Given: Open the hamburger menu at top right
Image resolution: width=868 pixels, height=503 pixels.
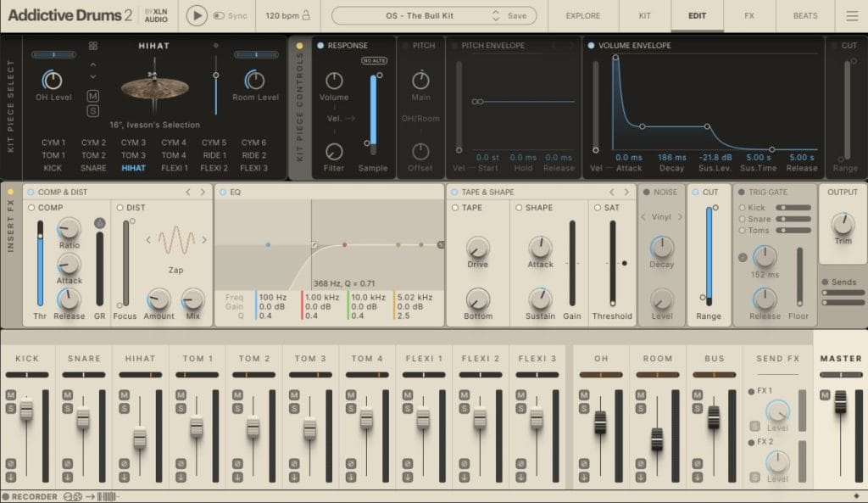Looking at the screenshot, I should pyautogui.click(x=852, y=15).
